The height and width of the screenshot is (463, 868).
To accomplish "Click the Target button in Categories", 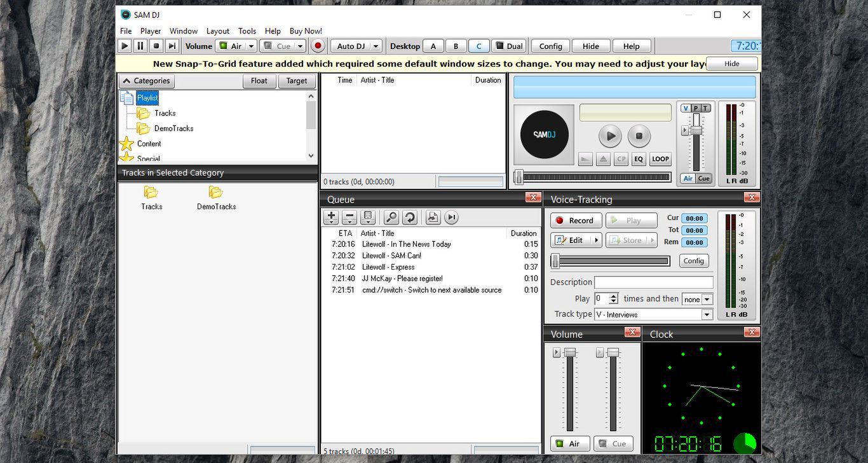I will point(297,81).
